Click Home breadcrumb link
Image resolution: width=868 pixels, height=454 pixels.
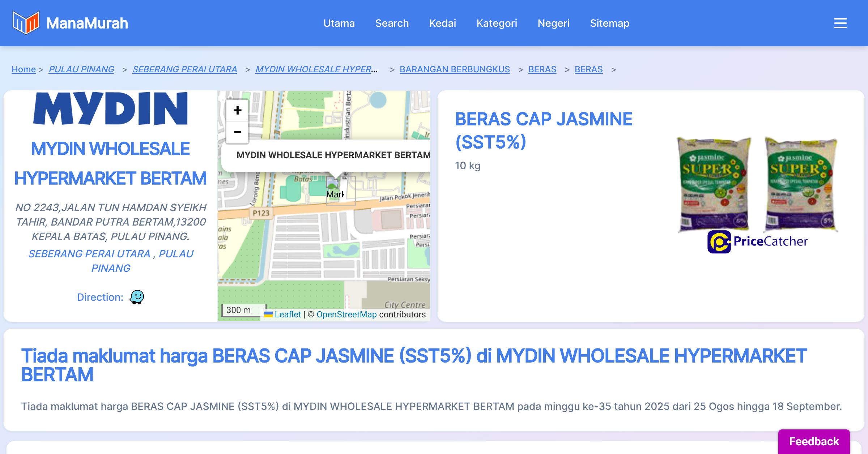[x=24, y=69]
